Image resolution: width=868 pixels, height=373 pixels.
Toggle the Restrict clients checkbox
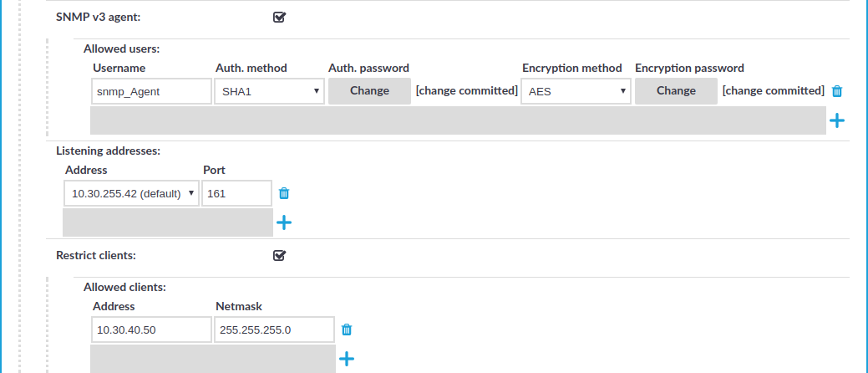point(280,256)
